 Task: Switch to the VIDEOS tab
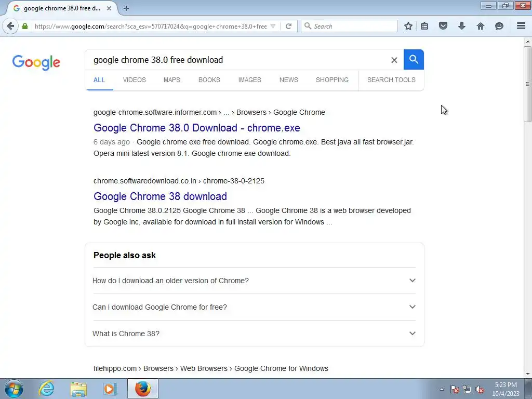pos(135,79)
